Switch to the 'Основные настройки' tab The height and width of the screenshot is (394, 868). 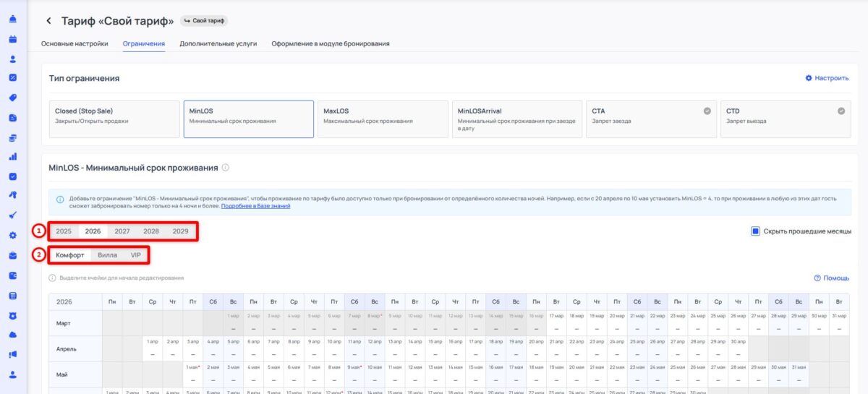click(75, 43)
